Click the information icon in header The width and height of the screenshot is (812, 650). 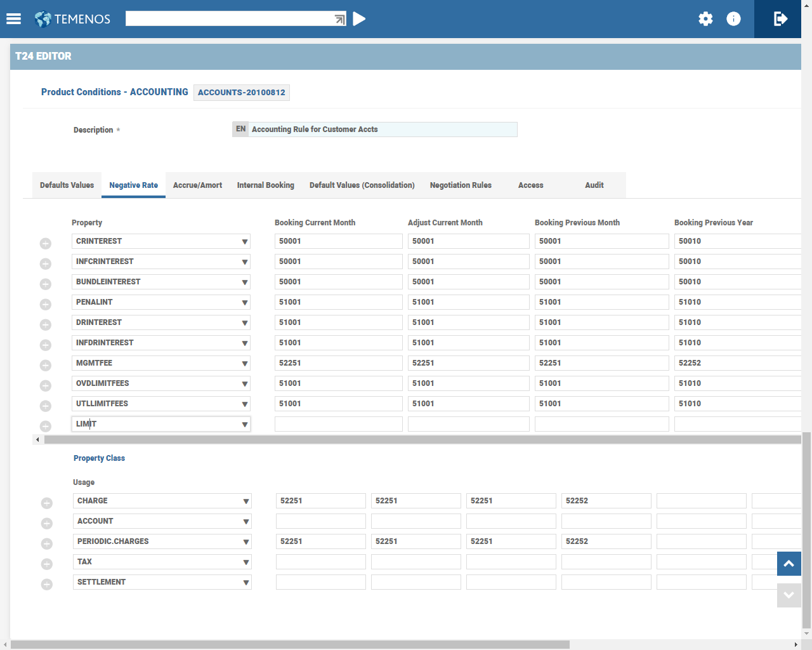pyautogui.click(x=733, y=19)
